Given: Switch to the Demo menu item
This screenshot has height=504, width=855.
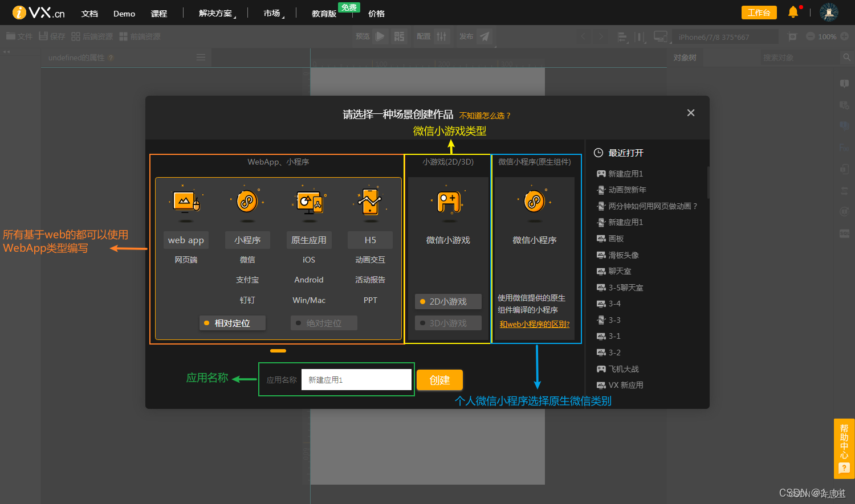Looking at the screenshot, I should click(x=124, y=13).
